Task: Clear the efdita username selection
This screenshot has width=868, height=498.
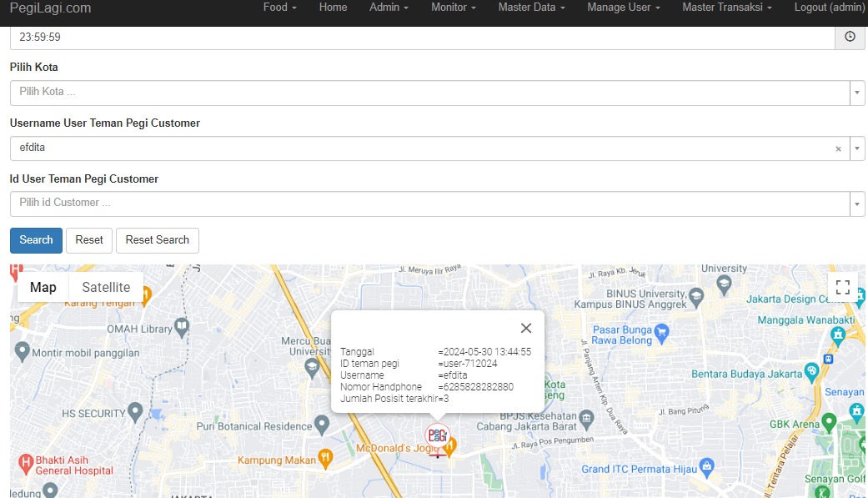Action: point(838,148)
